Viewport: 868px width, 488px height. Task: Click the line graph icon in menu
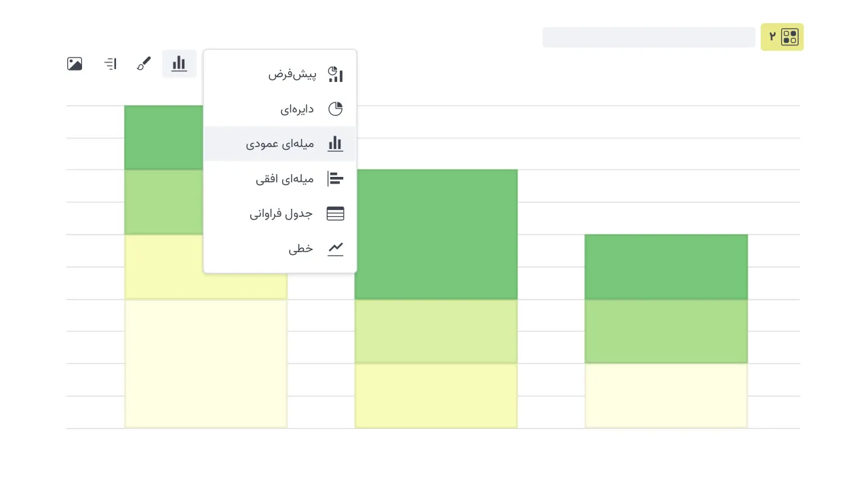[x=335, y=249]
